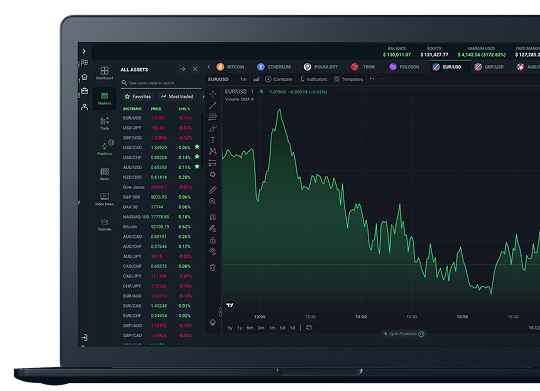Open the 1m interval dropdown

pyautogui.click(x=243, y=79)
